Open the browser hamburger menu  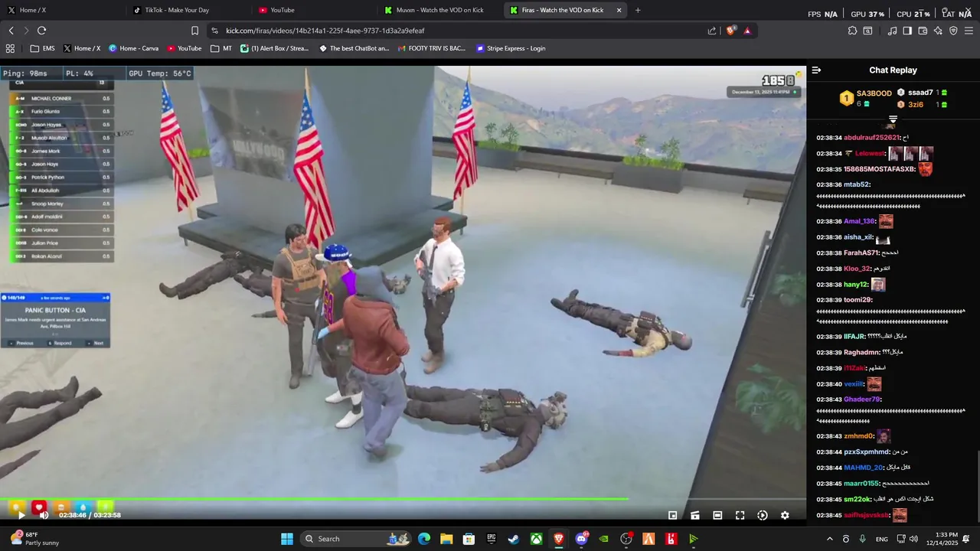pos(969,31)
